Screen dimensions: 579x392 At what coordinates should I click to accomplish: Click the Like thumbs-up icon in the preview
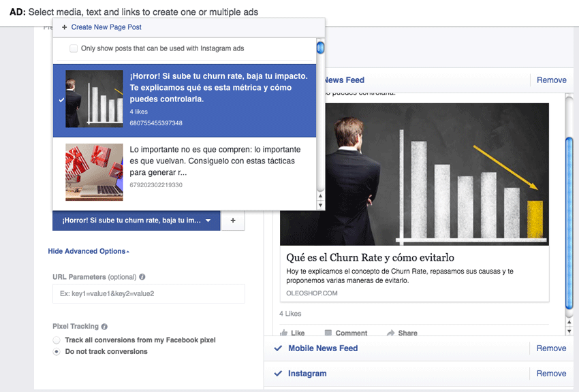pos(283,333)
